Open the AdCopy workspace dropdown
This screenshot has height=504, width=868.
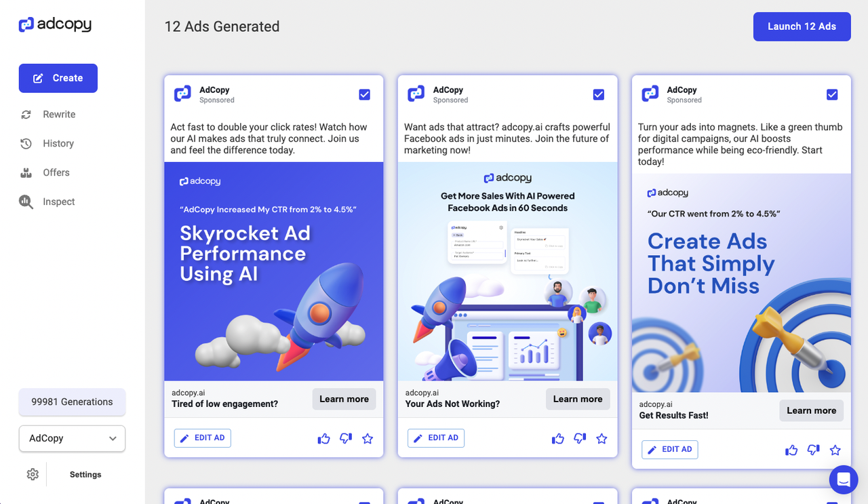click(x=72, y=438)
